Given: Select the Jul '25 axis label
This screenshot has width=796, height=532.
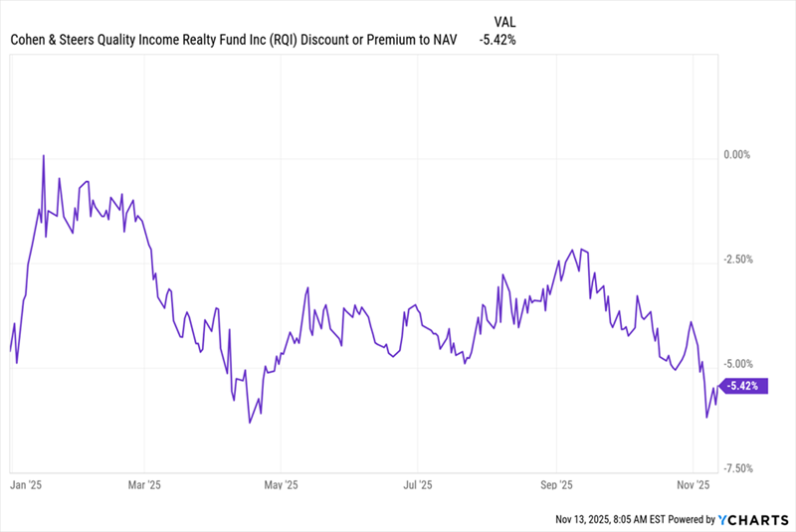Looking at the screenshot, I should click(x=417, y=486).
